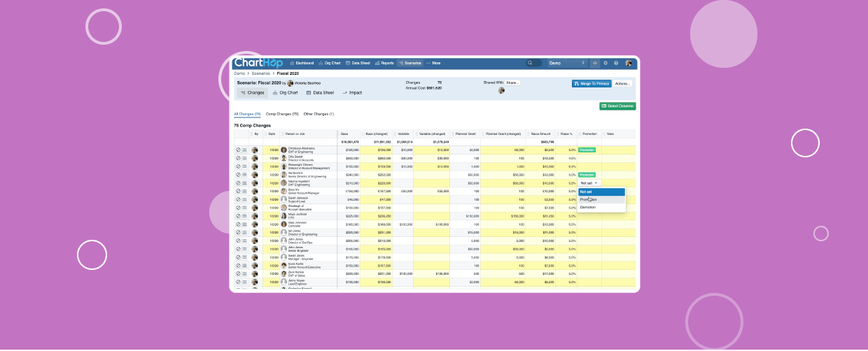The image size is (868, 351).
Task: Expand the Demo organization selector
Action: tap(567, 63)
